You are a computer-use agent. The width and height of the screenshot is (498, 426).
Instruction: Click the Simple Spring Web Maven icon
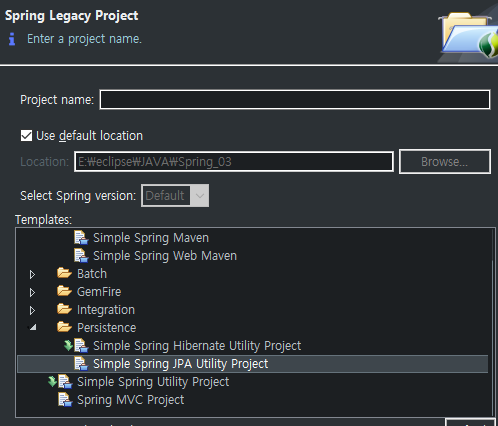tap(81, 256)
